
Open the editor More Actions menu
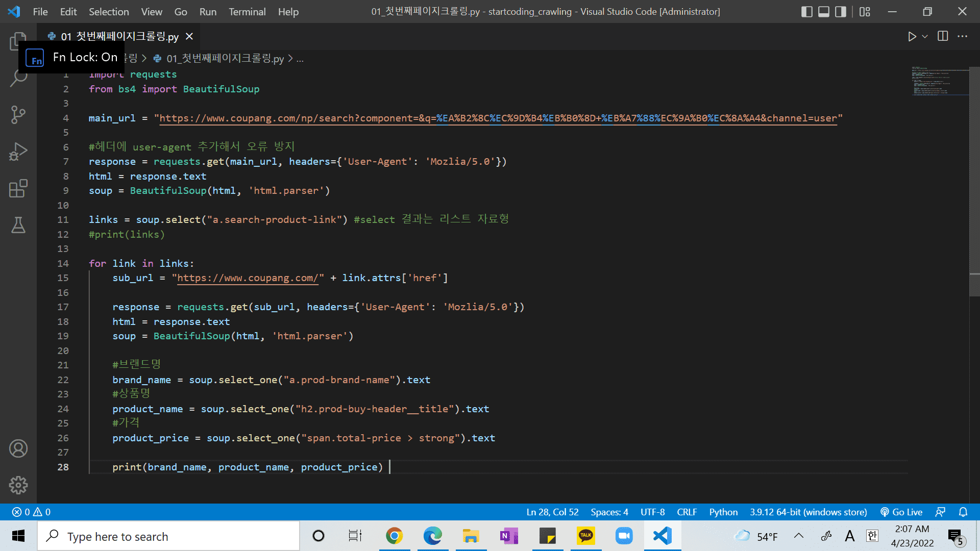click(x=962, y=36)
